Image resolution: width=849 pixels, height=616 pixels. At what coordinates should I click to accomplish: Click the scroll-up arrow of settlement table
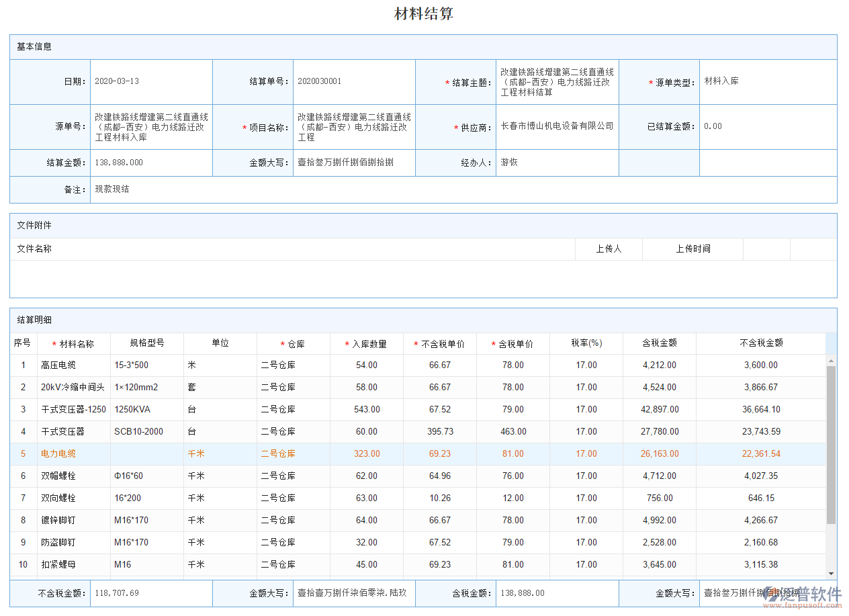(x=831, y=360)
